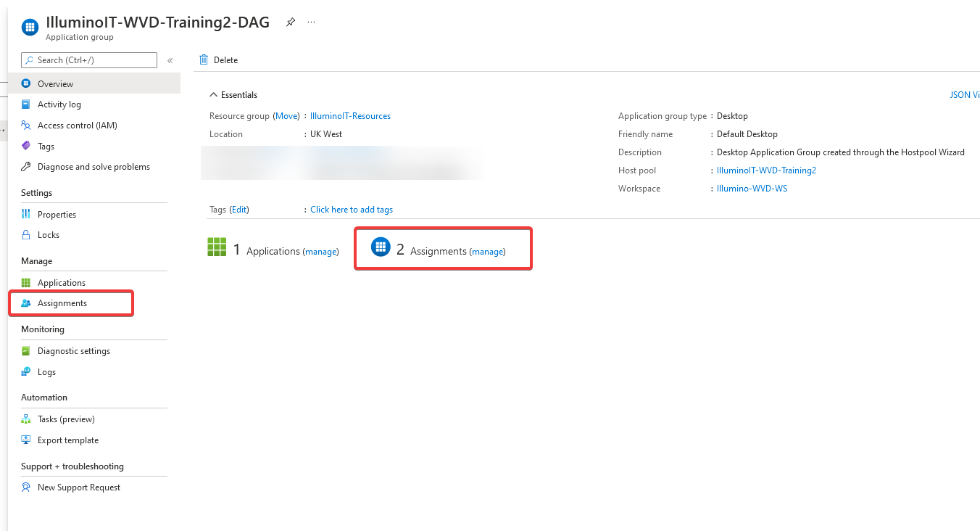980x531 pixels.
Task: Click the purple Tags icon
Action: click(26, 146)
